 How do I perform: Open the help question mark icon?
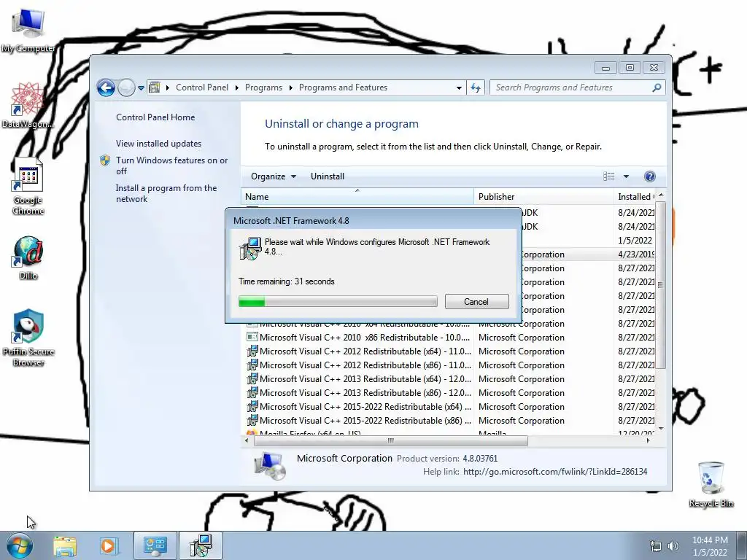pyautogui.click(x=649, y=176)
